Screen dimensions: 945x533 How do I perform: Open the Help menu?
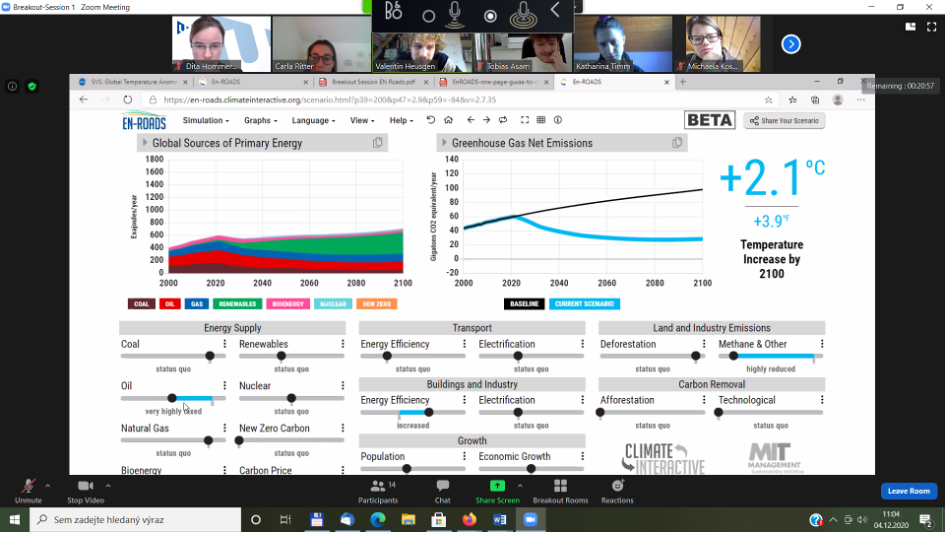[401, 121]
